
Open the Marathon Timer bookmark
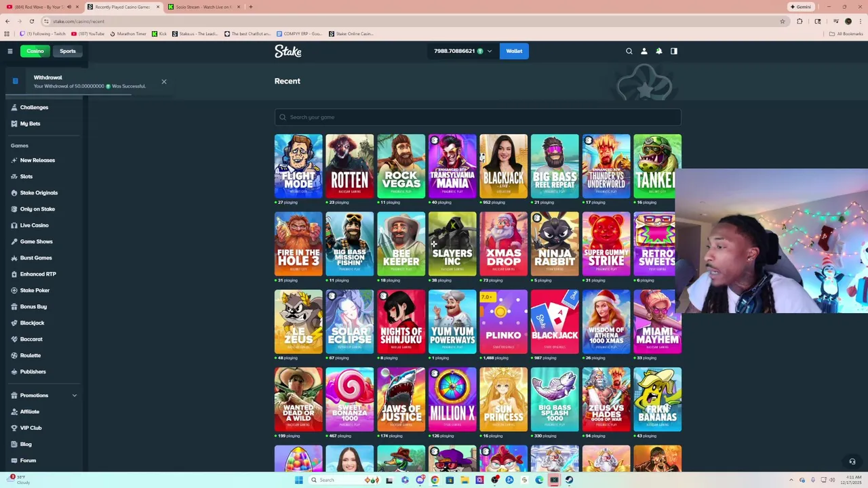[127, 33]
